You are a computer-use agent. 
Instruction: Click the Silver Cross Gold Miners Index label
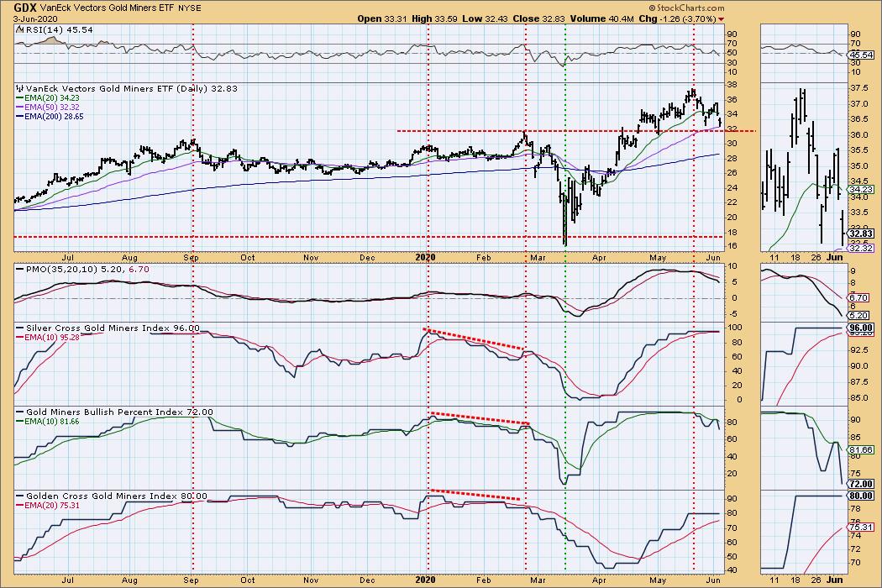coord(113,328)
